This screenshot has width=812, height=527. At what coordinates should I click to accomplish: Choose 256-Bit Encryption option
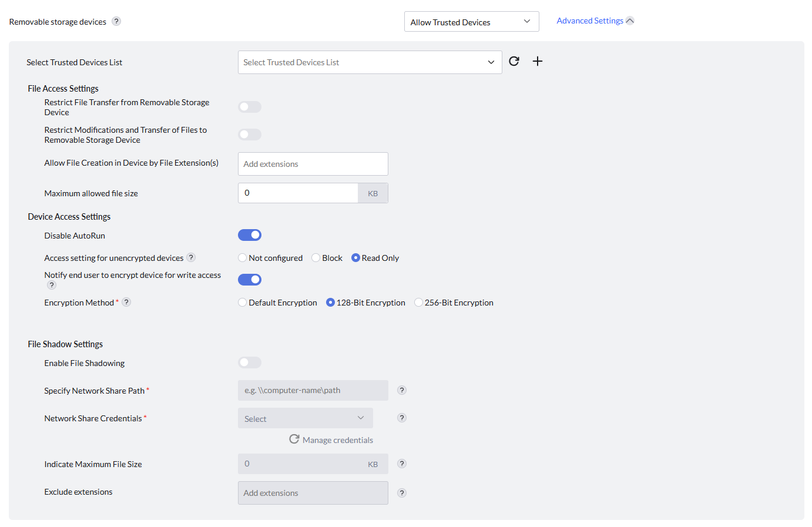click(419, 303)
